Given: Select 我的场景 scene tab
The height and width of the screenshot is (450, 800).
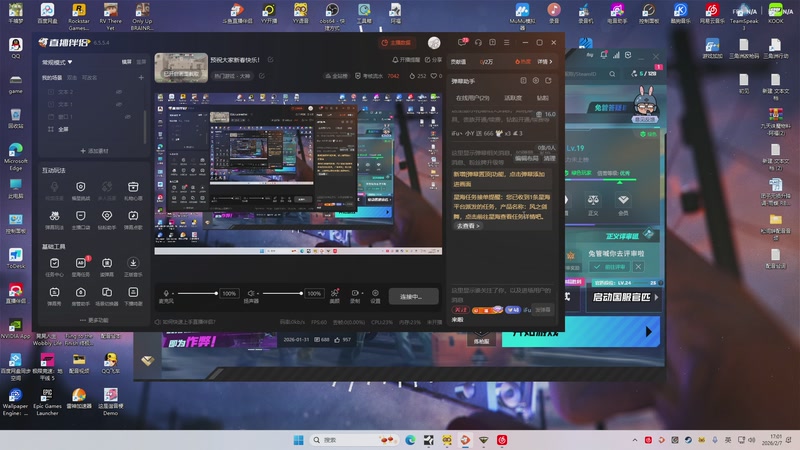Looking at the screenshot, I should pyautogui.click(x=52, y=78).
